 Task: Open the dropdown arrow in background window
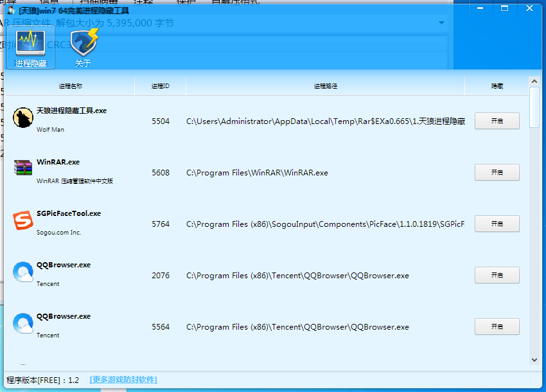click(441, 23)
